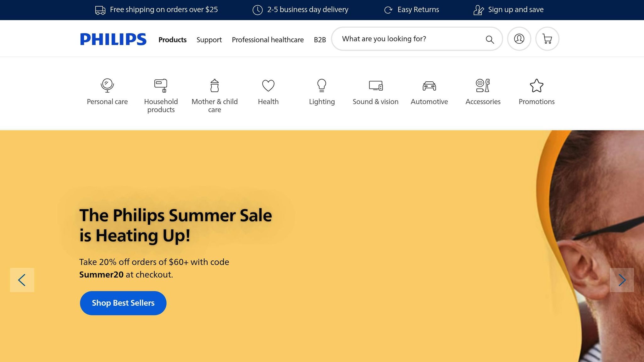The width and height of the screenshot is (644, 362).
Task: Click the sign up pencil icon
Action: (x=479, y=10)
